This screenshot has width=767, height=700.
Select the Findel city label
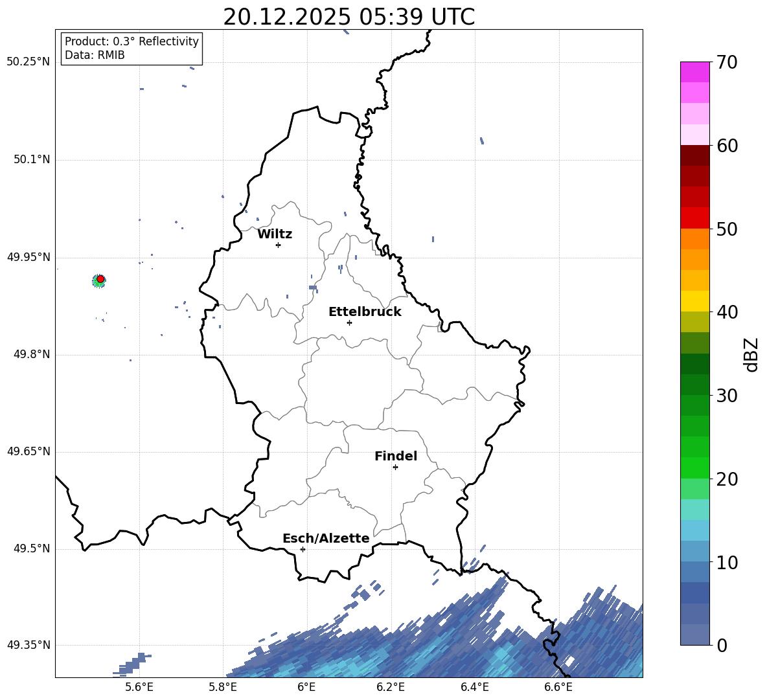point(396,456)
